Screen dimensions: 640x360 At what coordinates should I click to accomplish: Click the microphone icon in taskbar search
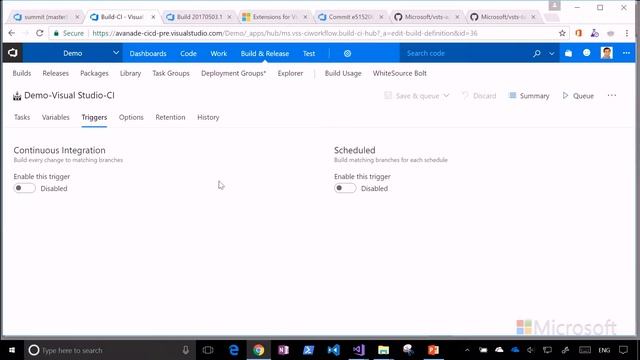tap(186, 350)
